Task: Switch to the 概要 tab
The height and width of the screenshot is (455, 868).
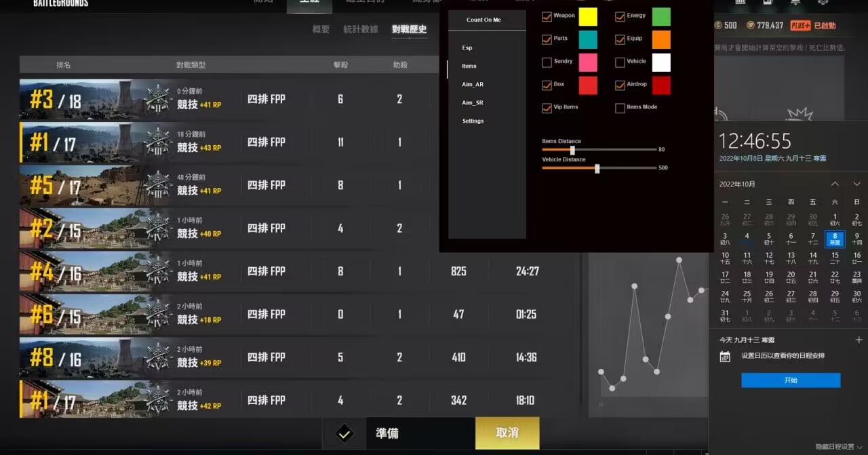Action: 321,29
